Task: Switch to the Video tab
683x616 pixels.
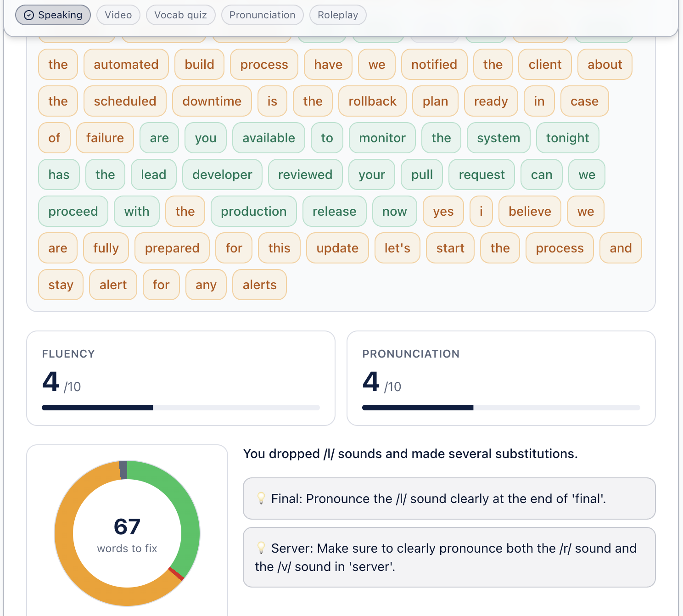Action: [x=118, y=15]
